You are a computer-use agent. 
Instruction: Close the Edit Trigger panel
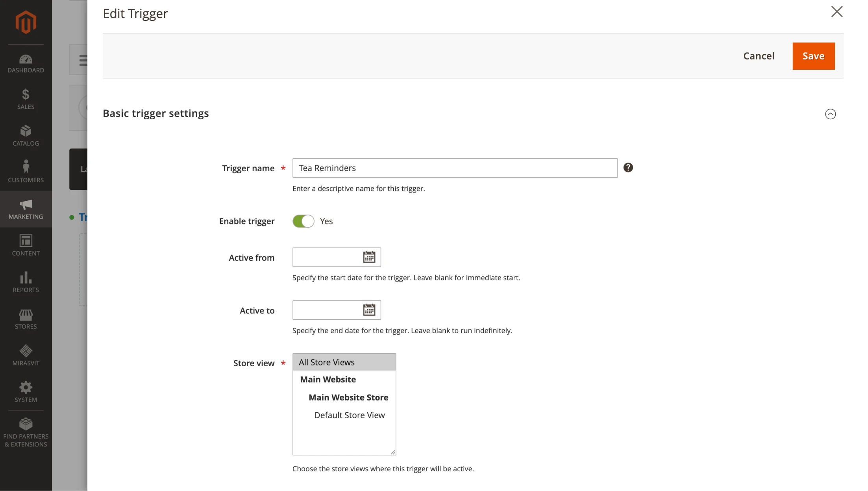point(837,12)
